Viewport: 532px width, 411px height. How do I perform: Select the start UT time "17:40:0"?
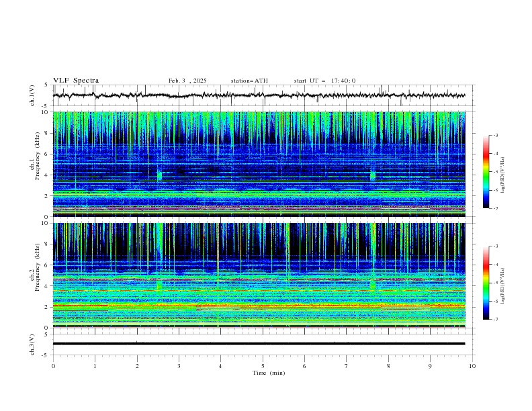343,81
